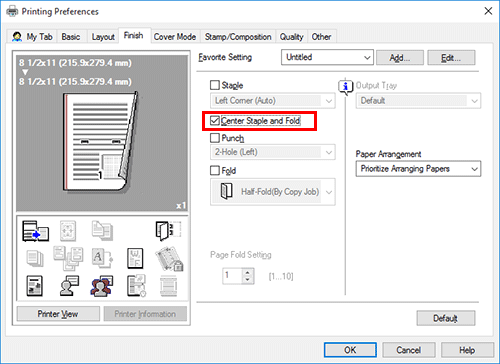Increase the Page Fold Setting value
Image resolution: width=500 pixels, height=364 pixels.
point(248,272)
